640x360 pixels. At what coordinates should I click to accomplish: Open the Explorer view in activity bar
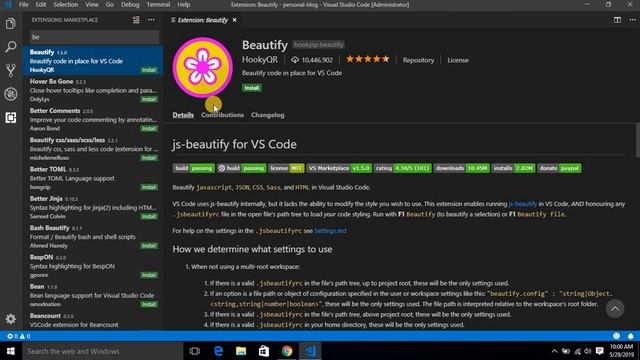point(11,24)
